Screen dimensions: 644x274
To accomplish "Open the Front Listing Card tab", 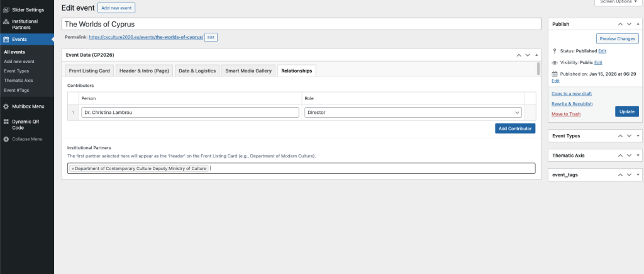I will pyautogui.click(x=89, y=71).
